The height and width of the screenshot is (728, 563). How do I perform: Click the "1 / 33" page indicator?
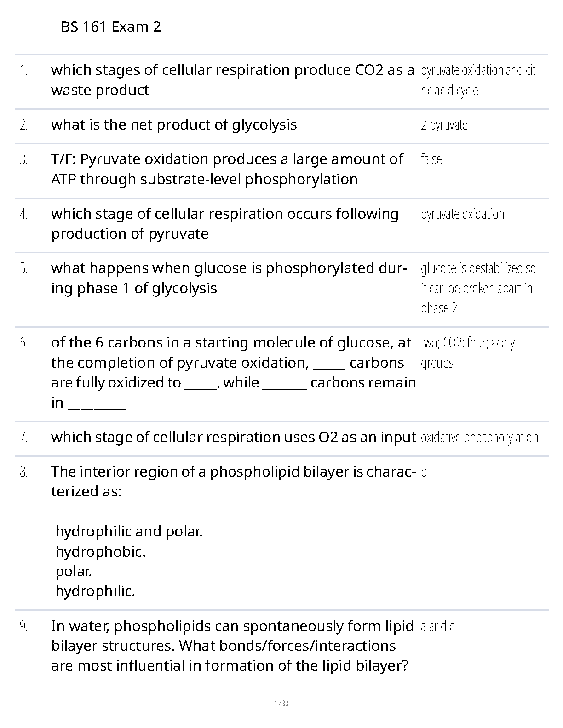tap(281, 703)
